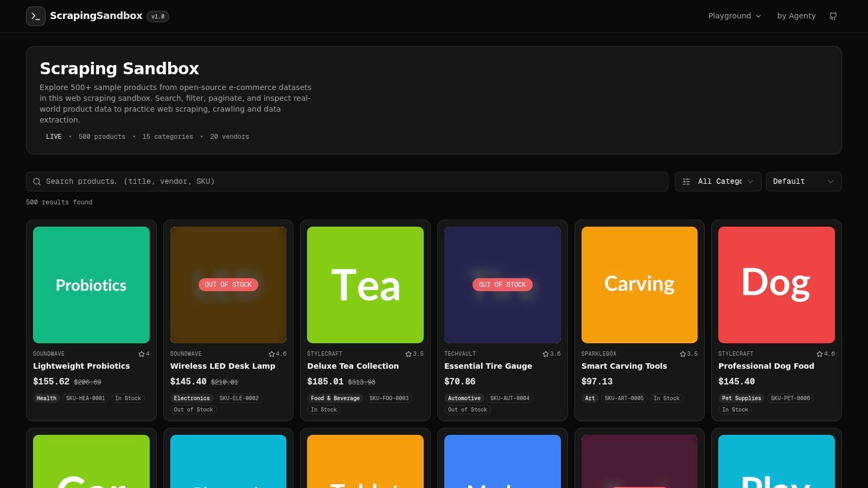The width and height of the screenshot is (868, 488).
Task: Open the green Tea product image
Action: (x=365, y=285)
